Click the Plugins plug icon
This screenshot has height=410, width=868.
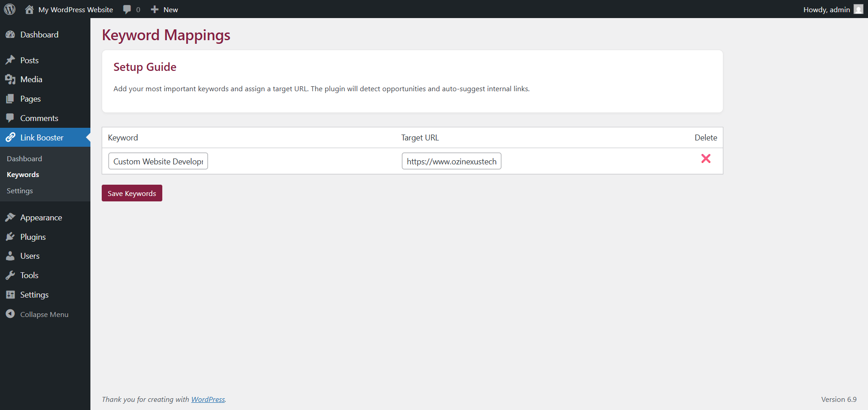11,237
